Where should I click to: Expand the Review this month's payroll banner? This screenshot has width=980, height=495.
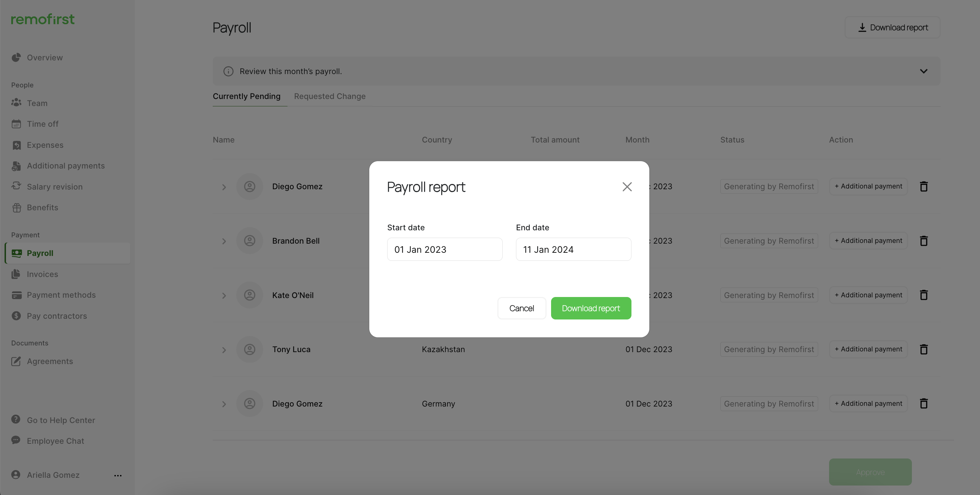click(923, 71)
